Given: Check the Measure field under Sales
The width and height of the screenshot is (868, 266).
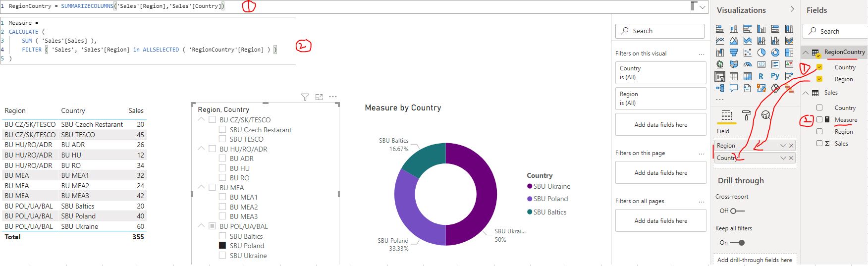Looking at the screenshot, I should pyautogui.click(x=819, y=119).
